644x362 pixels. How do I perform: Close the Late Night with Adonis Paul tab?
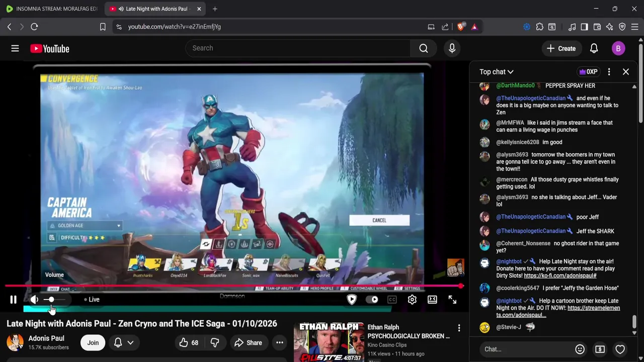(x=199, y=9)
